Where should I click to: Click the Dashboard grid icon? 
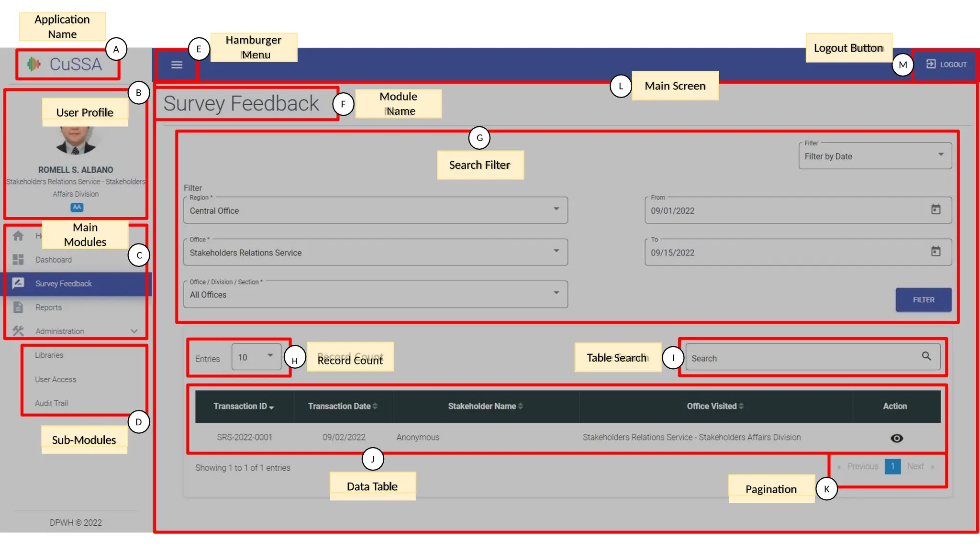point(18,260)
